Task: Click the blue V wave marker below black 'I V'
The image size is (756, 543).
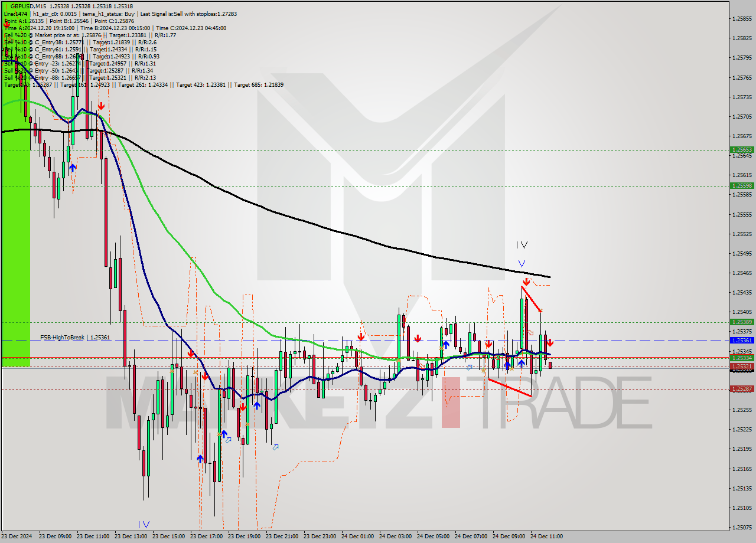Action: point(522,263)
